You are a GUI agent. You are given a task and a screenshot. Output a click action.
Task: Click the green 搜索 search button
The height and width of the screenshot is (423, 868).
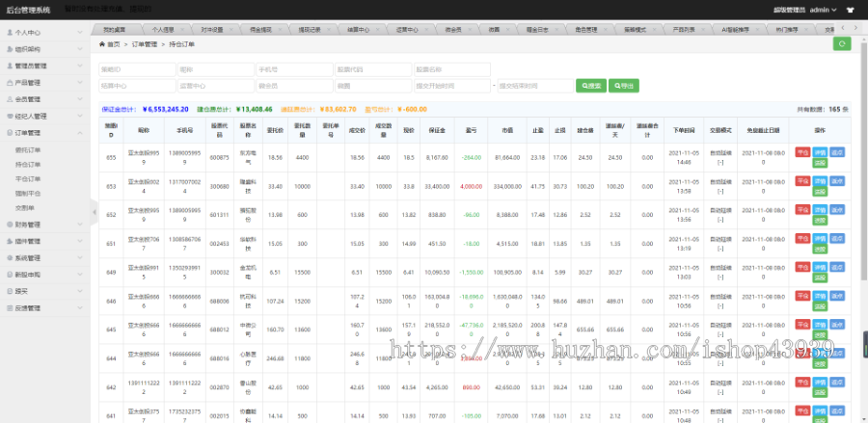tap(590, 86)
